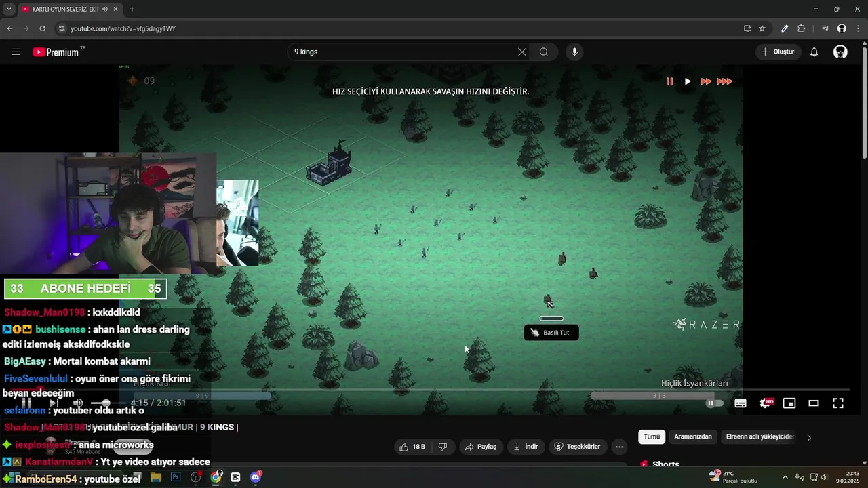This screenshot has width=868, height=488.
Task: Enter full screen mode
Action: point(838,403)
